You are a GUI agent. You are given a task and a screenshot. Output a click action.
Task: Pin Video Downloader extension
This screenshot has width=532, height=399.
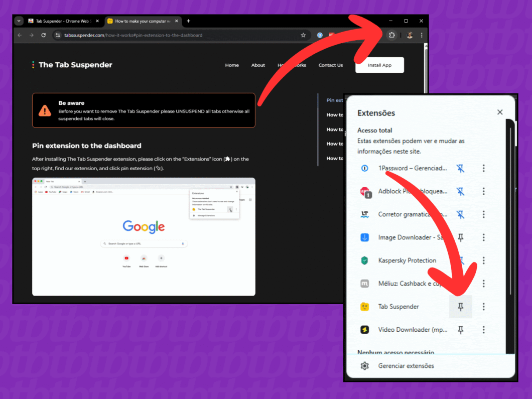[x=460, y=330]
